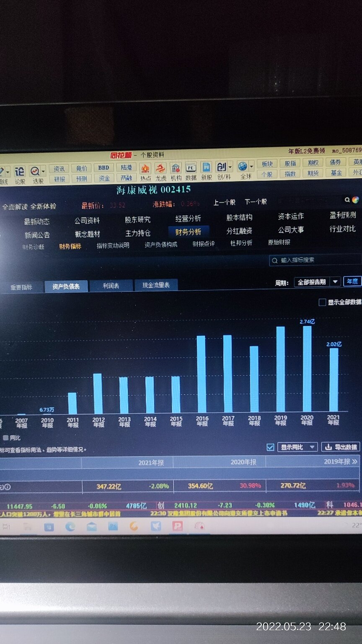Screen dimensions: 362x644
Task: Click the orange swirl taskbar icon
Action: click(x=134, y=526)
